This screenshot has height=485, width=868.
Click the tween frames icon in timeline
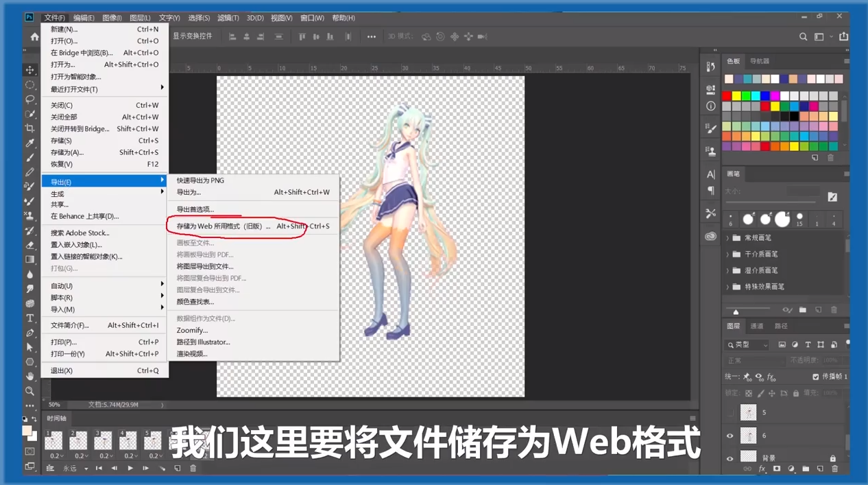(x=162, y=469)
